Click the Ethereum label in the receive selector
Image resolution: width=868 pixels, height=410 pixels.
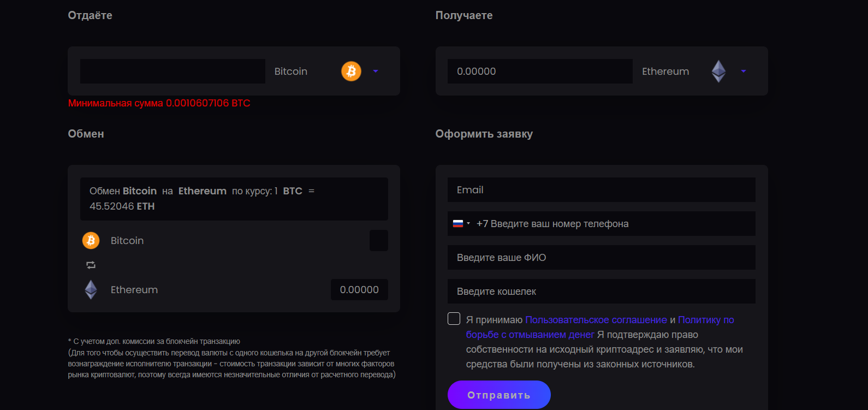665,72
